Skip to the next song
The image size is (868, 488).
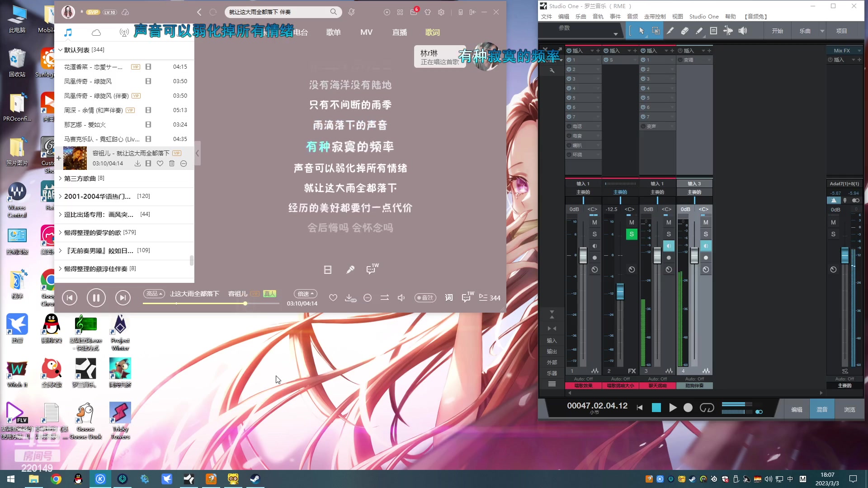[x=123, y=298]
